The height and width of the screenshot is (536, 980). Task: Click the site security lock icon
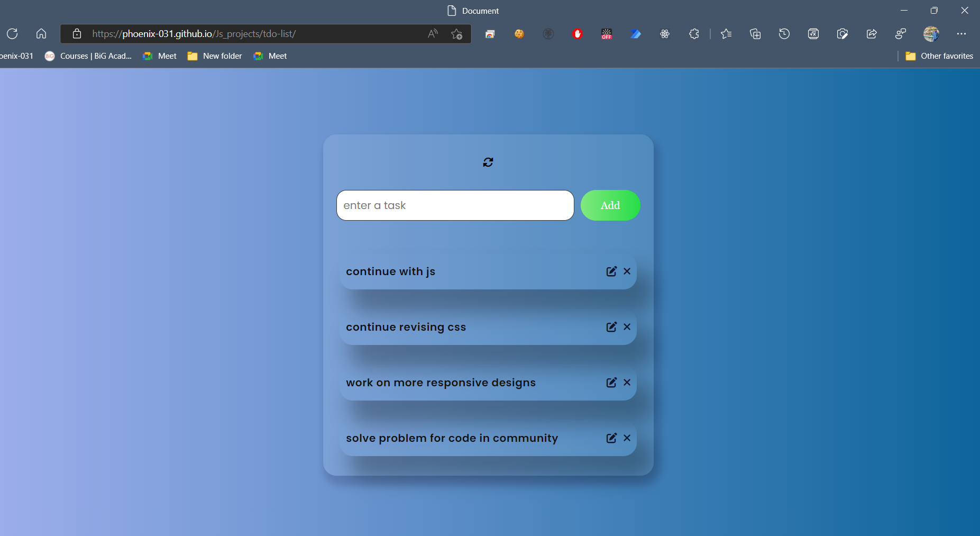(x=77, y=33)
